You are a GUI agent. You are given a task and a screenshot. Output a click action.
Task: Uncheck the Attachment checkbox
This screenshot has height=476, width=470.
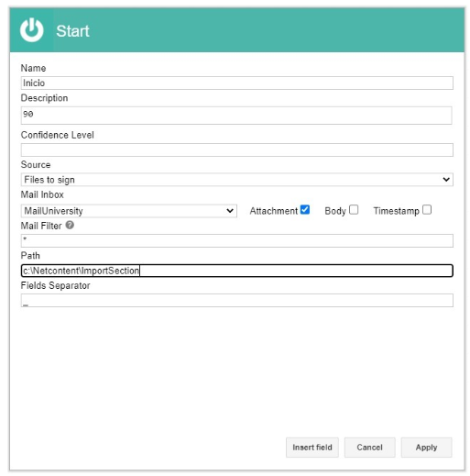[305, 210]
